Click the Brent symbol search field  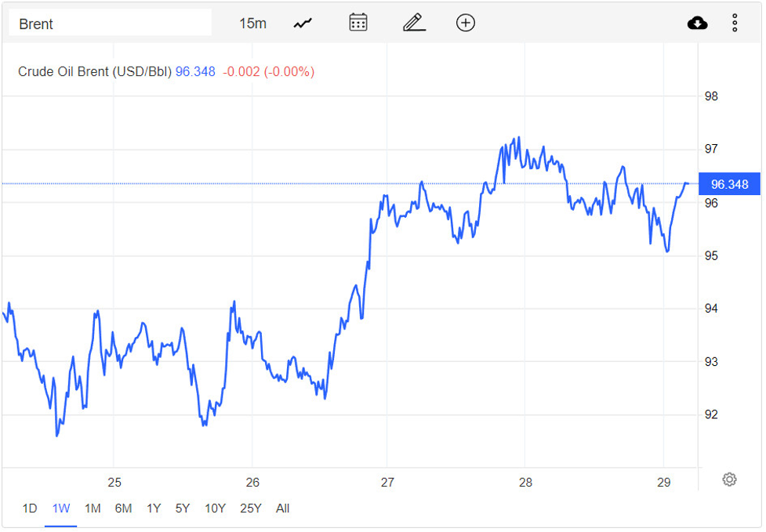click(110, 24)
